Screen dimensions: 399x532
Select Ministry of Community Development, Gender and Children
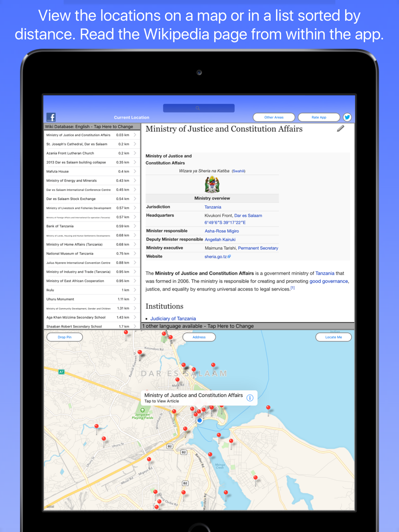92,308
